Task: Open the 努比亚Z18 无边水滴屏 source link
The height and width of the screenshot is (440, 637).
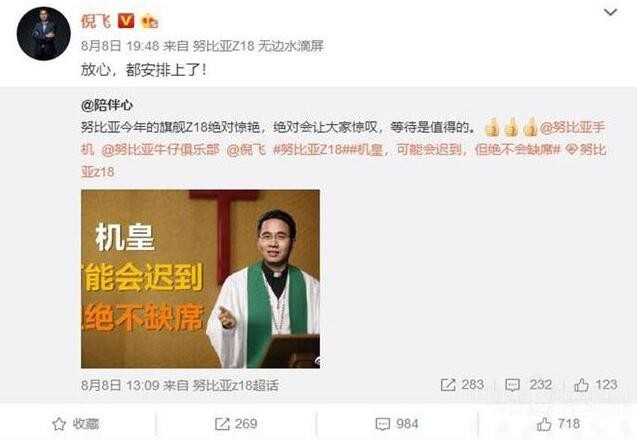Action: click(258, 46)
